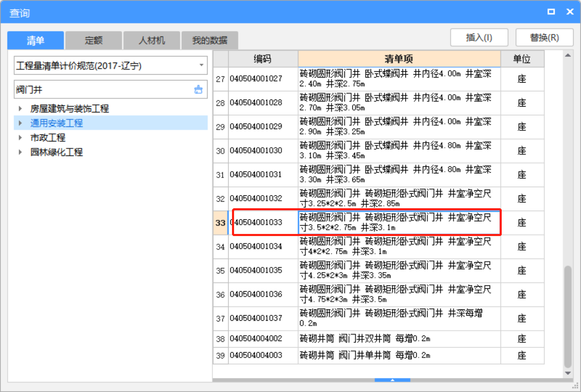
Task: Click code cell 040504001033
Action: (263, 222)
